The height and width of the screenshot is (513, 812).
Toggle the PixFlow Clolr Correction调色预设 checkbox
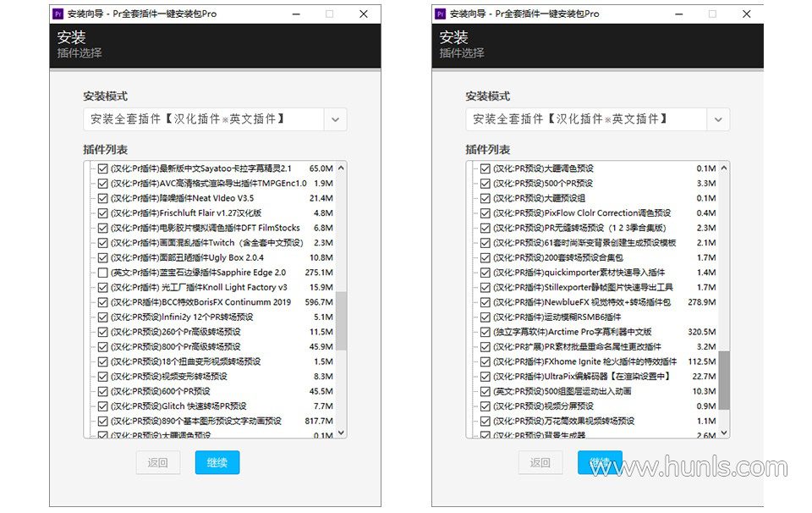[x=486, y=213]
